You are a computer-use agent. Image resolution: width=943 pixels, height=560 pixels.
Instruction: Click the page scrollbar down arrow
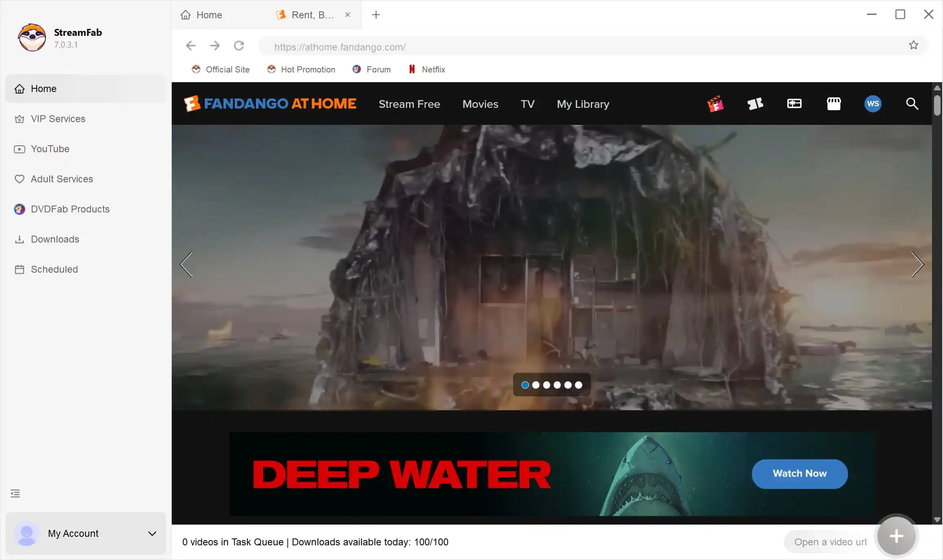click(x=937, y=520)
